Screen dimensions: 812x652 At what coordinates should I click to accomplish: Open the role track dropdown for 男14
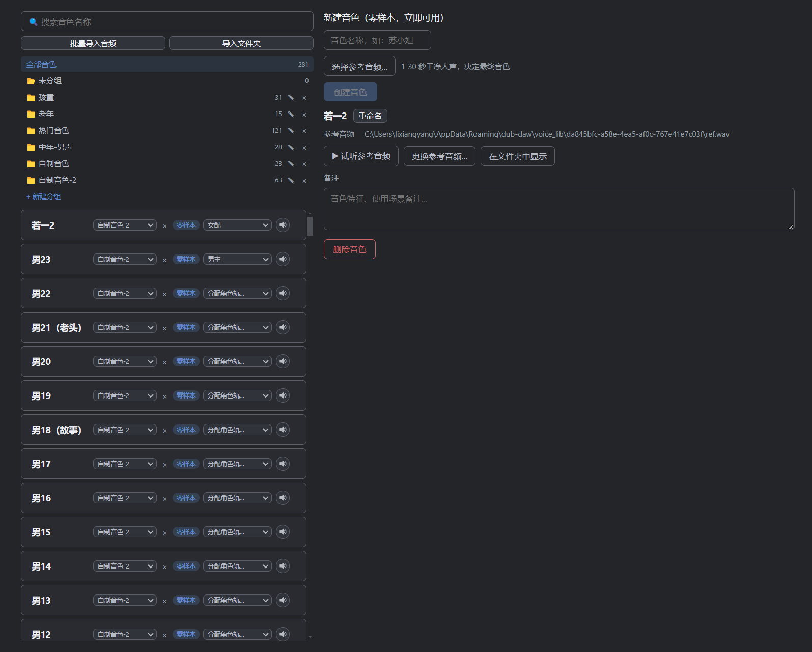click(x=237, y=566)
